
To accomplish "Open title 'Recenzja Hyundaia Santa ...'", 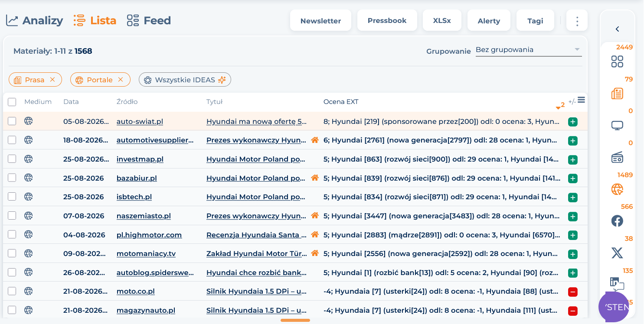I will coord(257,235).
